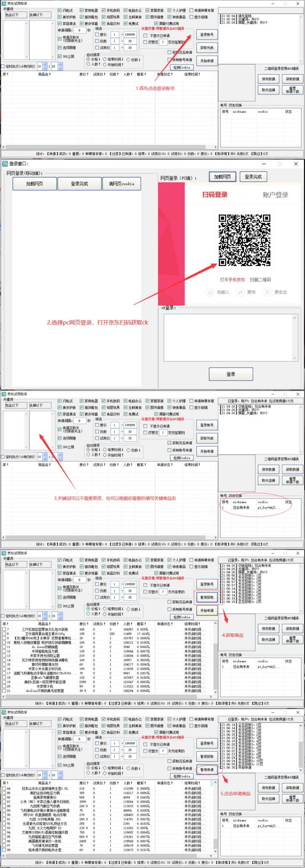
Task: Tick 定时执行 in the not-logged-in assistant window
Action: (x=3, y=66)
